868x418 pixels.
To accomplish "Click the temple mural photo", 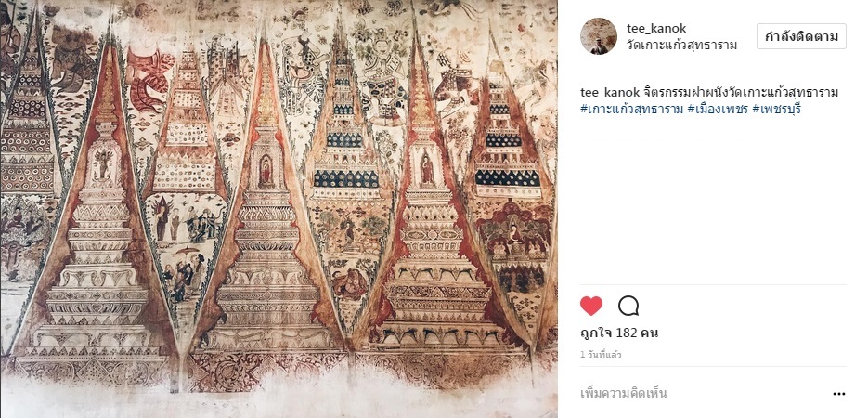I will pyautogui.click(x=279, y=209).
